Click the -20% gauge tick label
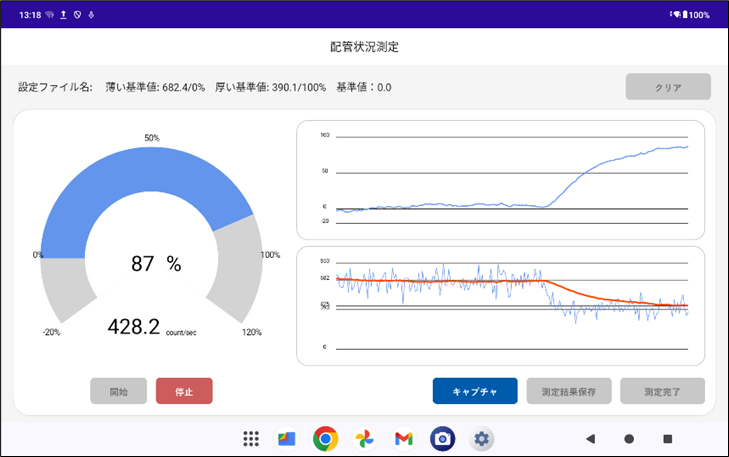729x457 pixels. [51, 332]
